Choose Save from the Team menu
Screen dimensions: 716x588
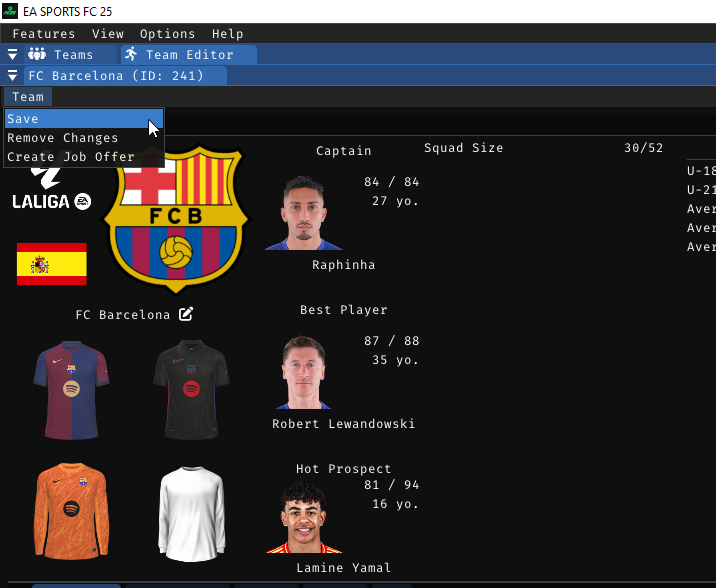84,119
